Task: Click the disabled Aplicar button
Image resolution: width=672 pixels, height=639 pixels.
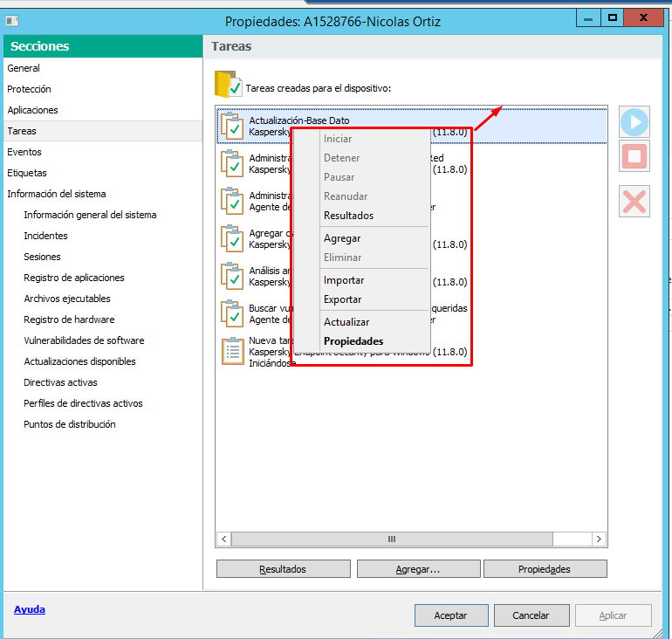Action: [614, 615]
